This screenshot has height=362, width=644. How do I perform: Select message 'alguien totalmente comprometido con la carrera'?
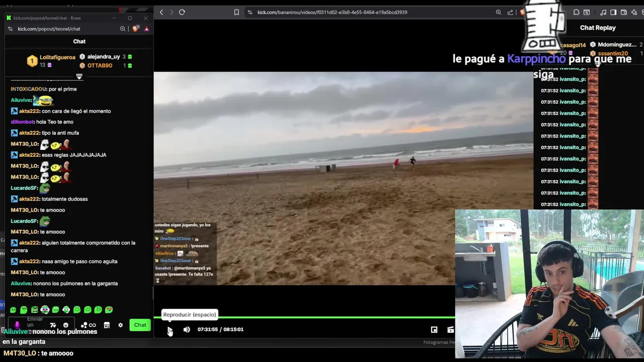click(x=73, y=246)
